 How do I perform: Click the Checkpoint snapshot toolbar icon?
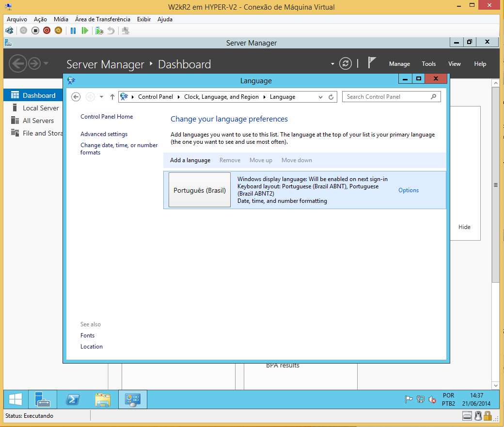pos(99,30)
